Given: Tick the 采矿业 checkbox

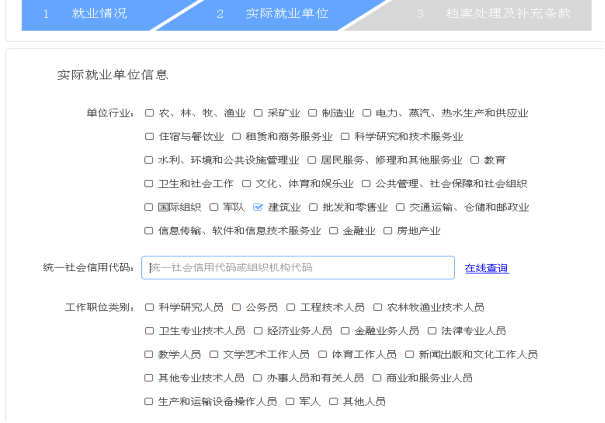Looking at the screenshot, I should (258, 113).
